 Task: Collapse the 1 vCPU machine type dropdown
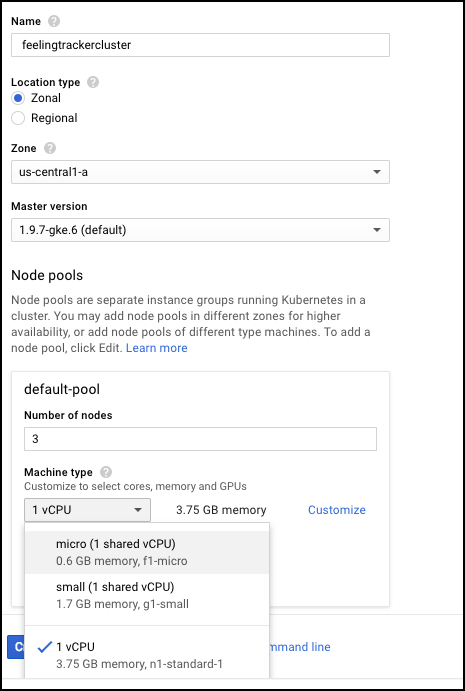87,510
